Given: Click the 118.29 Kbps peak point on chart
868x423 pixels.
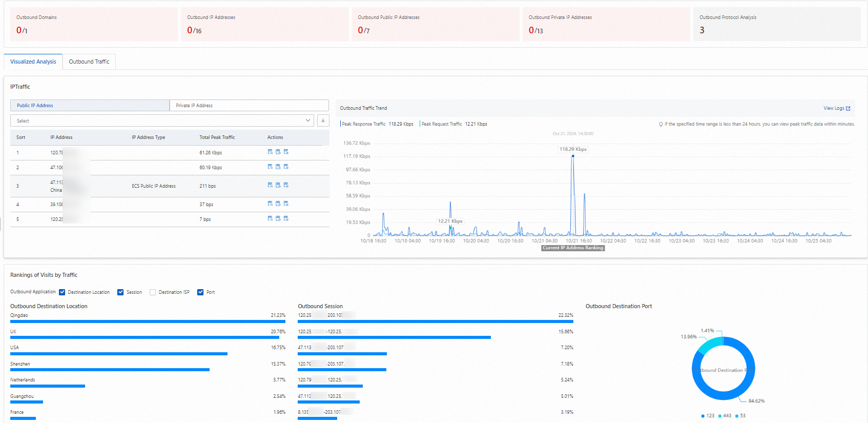Looking at the screenshot, I should click(573, 156).
